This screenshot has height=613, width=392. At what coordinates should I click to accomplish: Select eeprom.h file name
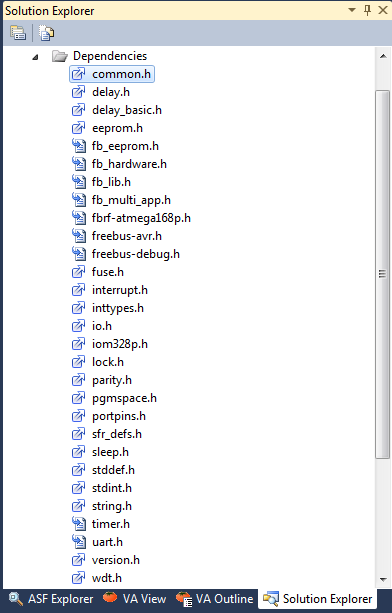117,128
